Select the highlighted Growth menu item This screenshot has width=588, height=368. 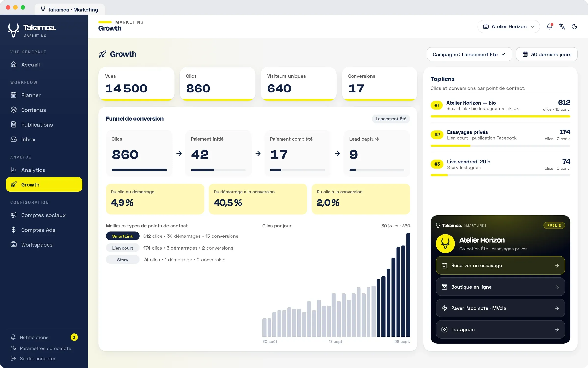coord(44,184)
